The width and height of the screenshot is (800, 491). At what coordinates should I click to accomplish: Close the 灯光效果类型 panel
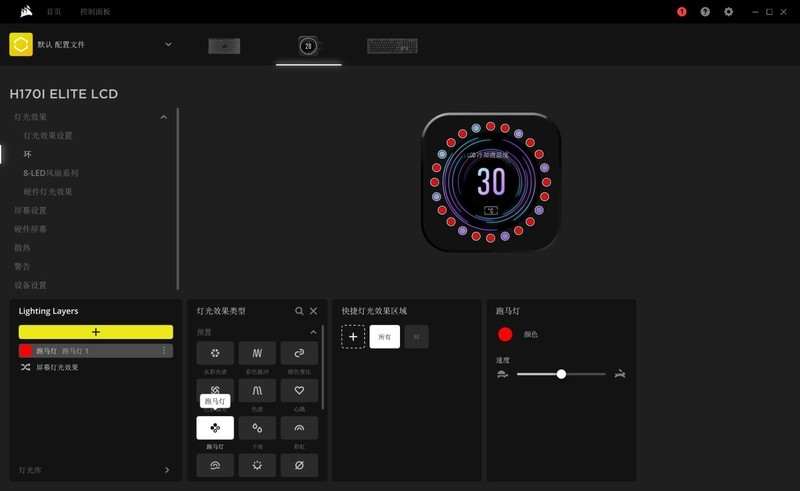(314, 311)
